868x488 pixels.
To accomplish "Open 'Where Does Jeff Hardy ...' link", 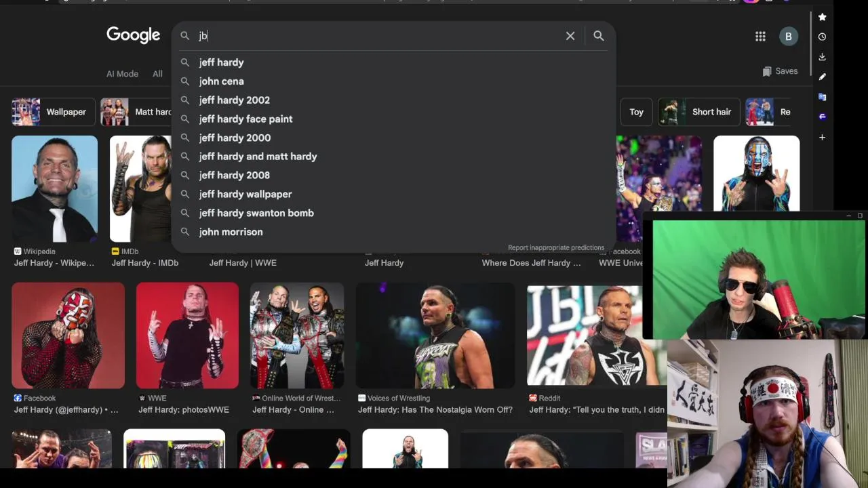I will pos(531,263).
